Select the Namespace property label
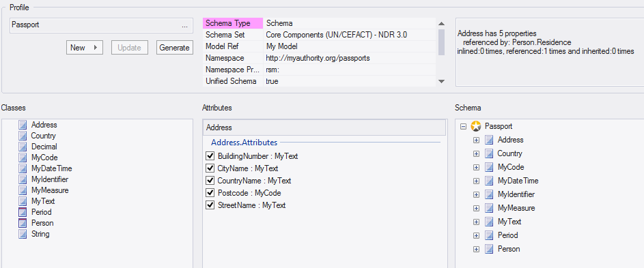This screenshot has height=268, width=644. click(225, 58)
